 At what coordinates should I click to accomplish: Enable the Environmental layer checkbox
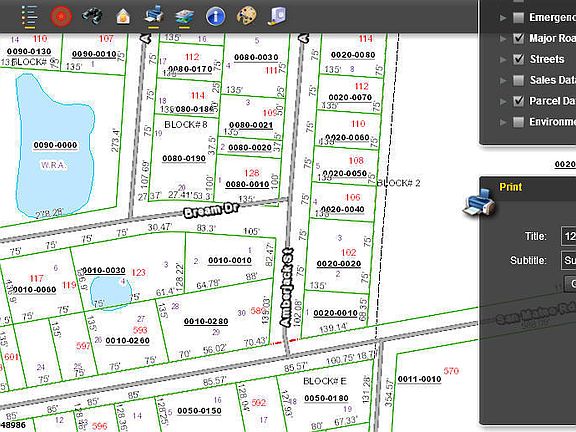click(x=518, y=122)
